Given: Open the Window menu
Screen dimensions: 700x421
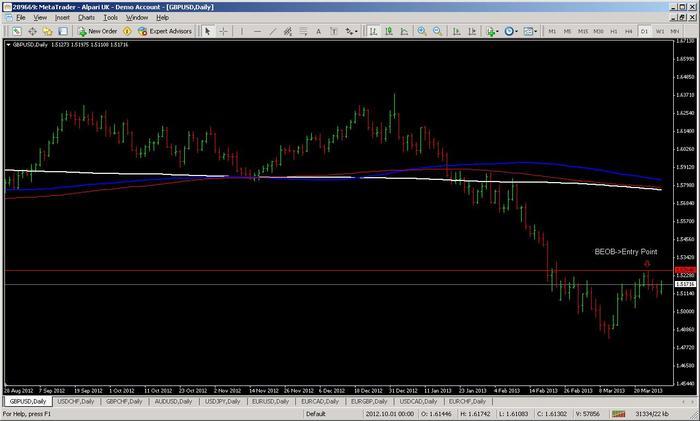Looking at the screenshot, I should (x=137, y=17).
